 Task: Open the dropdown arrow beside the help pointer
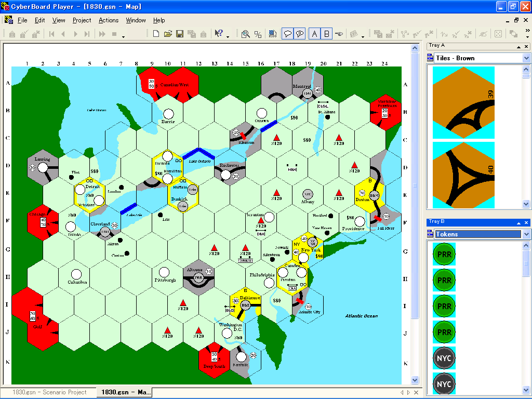coord(228,36)
